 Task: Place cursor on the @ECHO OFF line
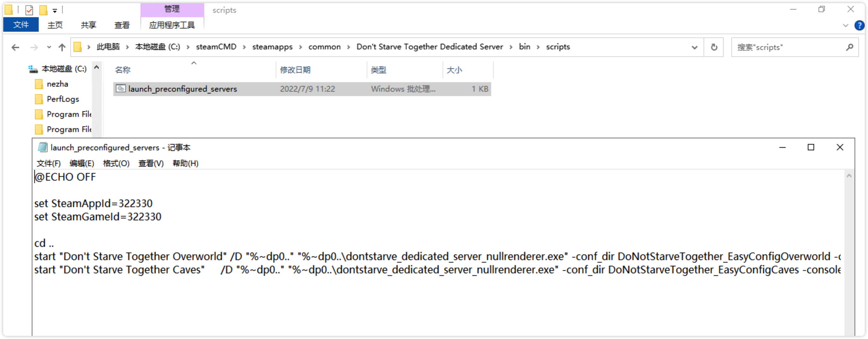click(x=65, y=177)
